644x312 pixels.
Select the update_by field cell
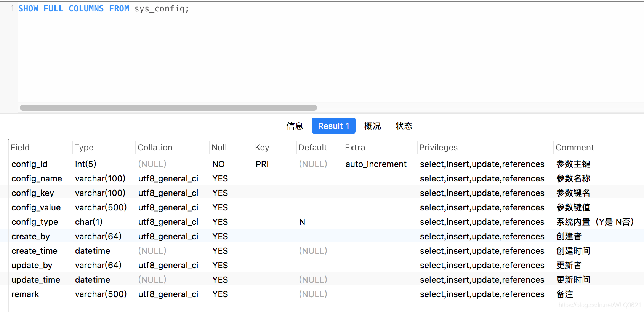pyautogui.click(x=32, y=265)
